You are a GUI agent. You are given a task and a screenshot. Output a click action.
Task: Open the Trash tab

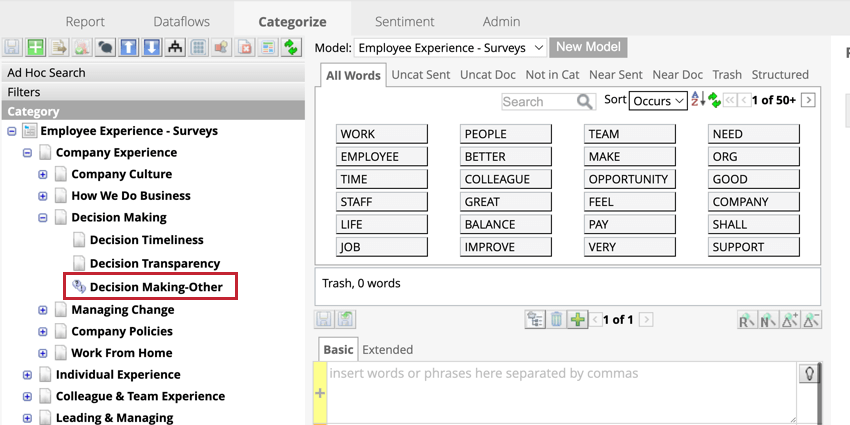(727, 75)
